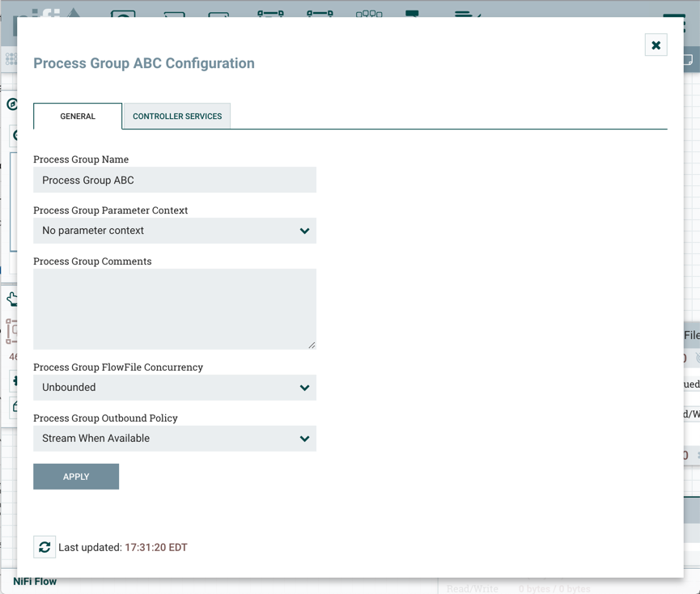This screenshot has height=594, width=700.
Task: Select the Output Port toolbar icon
Action: [x=218, y=14]
